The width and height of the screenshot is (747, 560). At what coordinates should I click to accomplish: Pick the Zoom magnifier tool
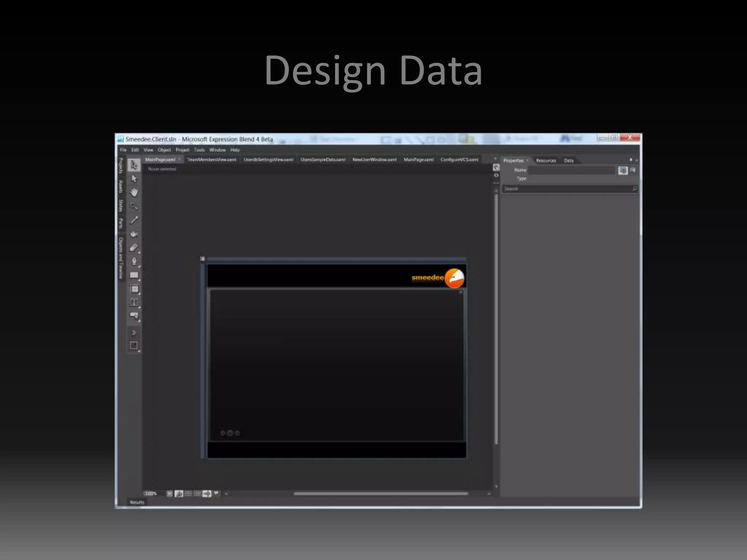pyautogui.click(x=134, y=206)
